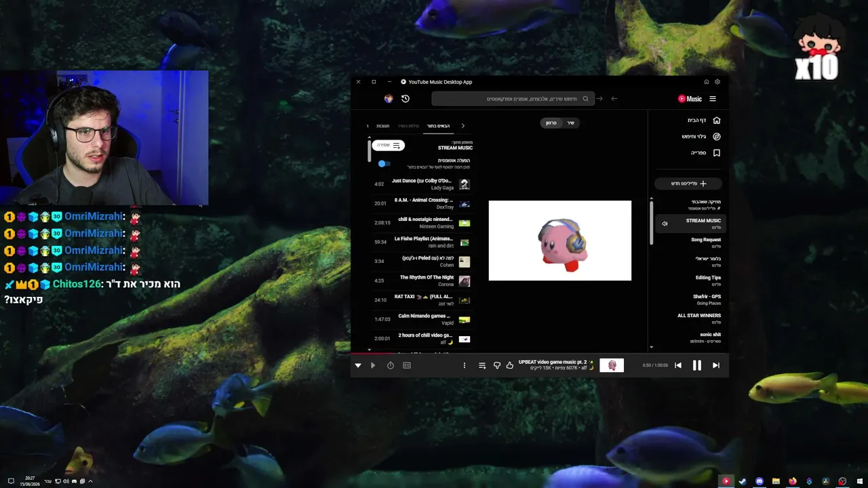Toggle the autoplay (הפעלה אוטומטית) switch

coord(384,163)
